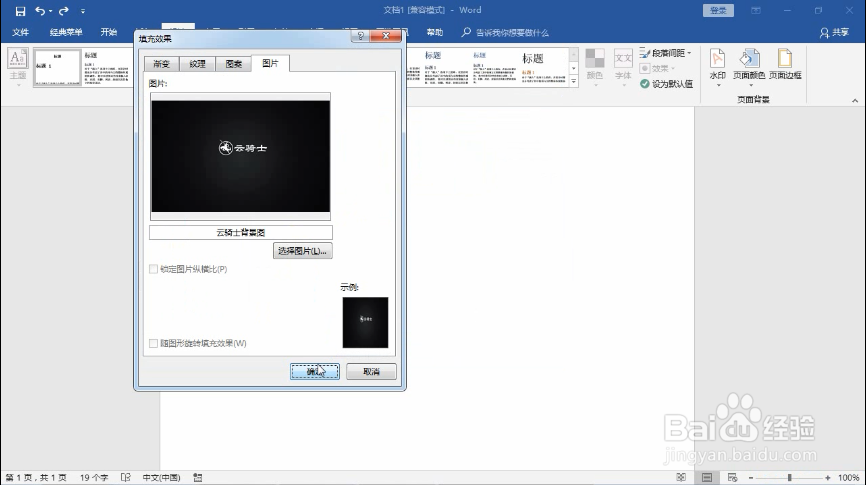Click the Cancel (取消) button
This screenshot has width=866, height=485.
tap(371, 372)
